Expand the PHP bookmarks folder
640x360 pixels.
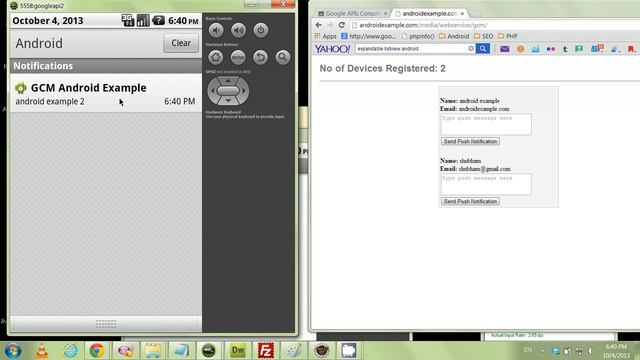(x=508, y=36)
